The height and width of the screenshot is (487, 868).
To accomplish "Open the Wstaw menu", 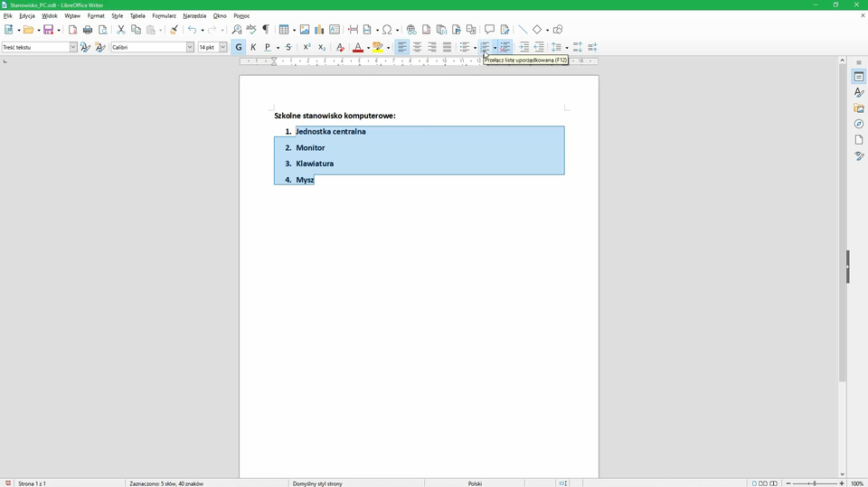I will (72, 15).
